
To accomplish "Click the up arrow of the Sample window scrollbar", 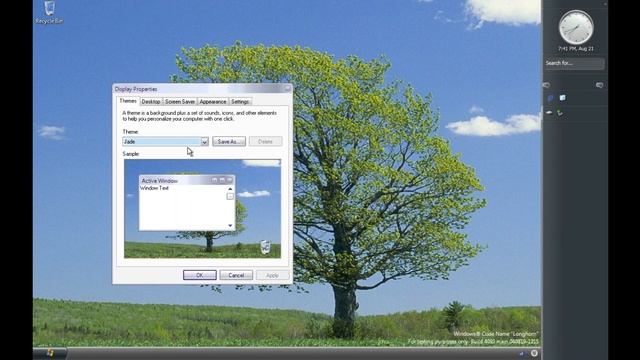I will pos(230,189).
